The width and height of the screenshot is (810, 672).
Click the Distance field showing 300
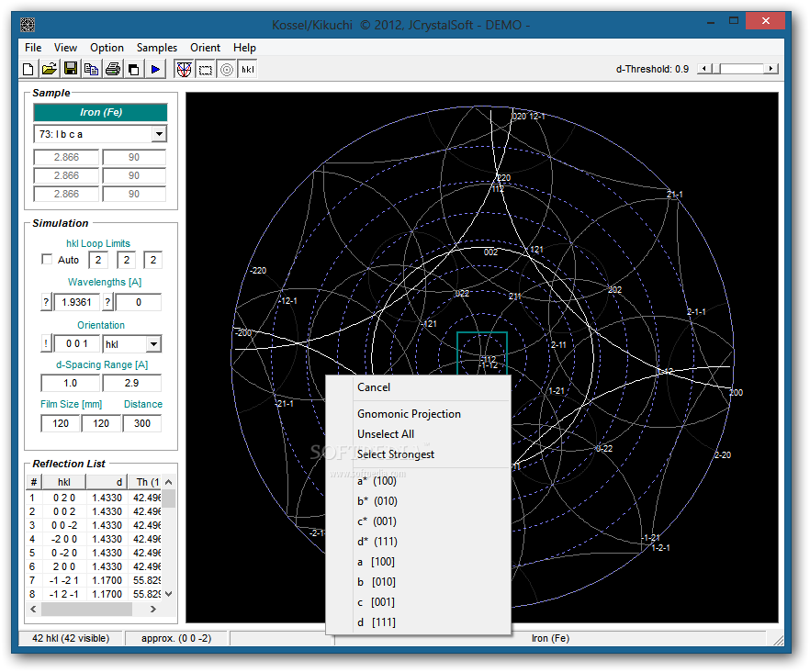click(x=142, y=423)
